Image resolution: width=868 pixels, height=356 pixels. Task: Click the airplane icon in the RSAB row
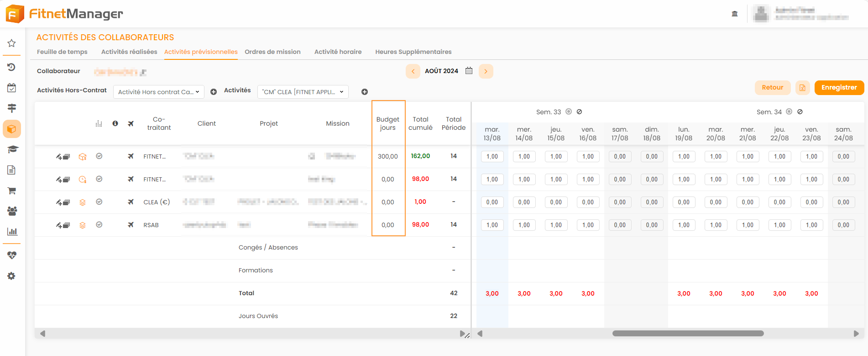[x=131, y=225]
